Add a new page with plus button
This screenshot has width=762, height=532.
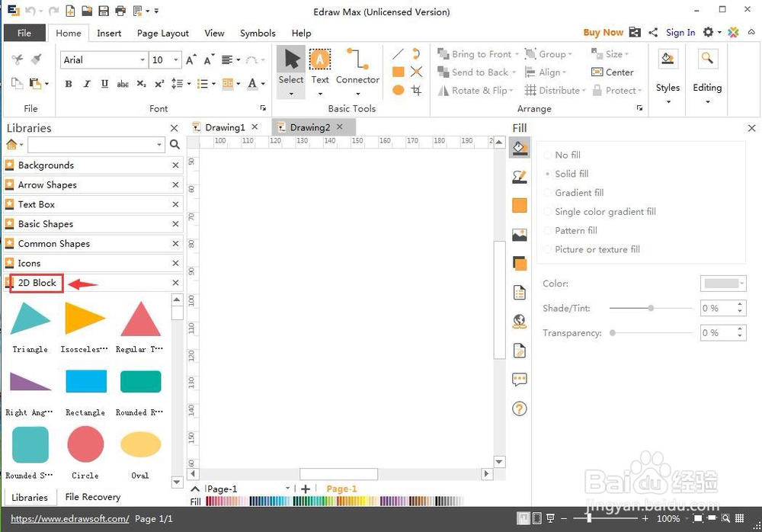(306, 489)
